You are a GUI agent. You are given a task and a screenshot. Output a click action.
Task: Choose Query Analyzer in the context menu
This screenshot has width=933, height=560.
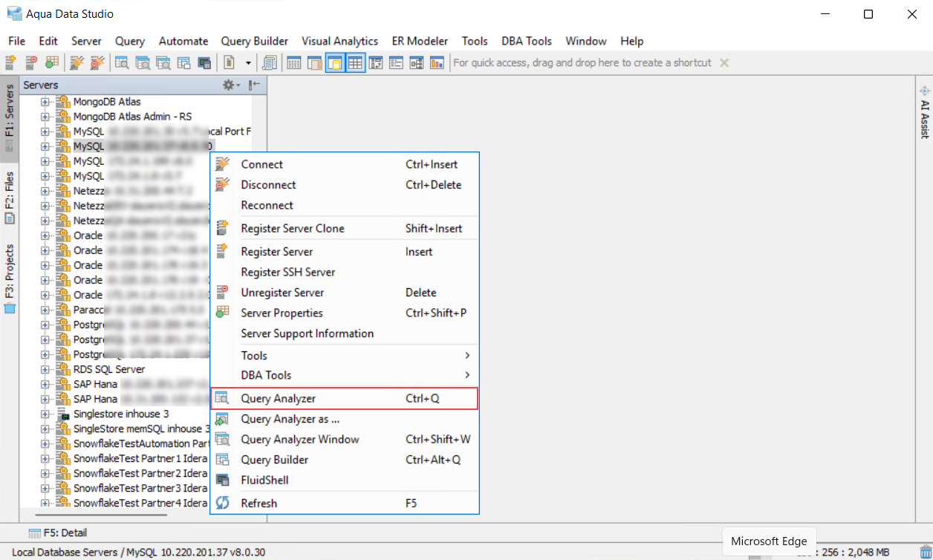point(345,398)
